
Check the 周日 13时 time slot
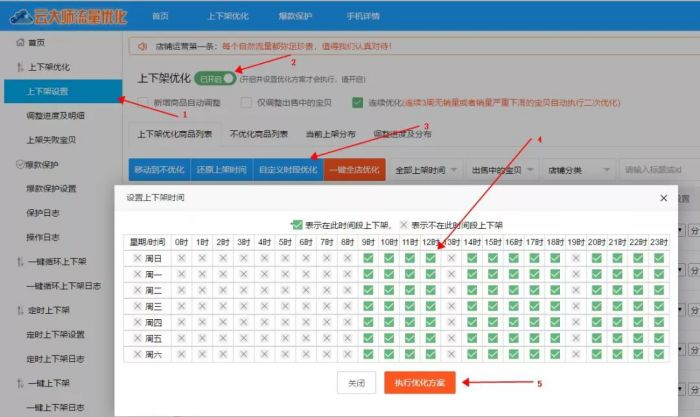[x=451, y=258]
